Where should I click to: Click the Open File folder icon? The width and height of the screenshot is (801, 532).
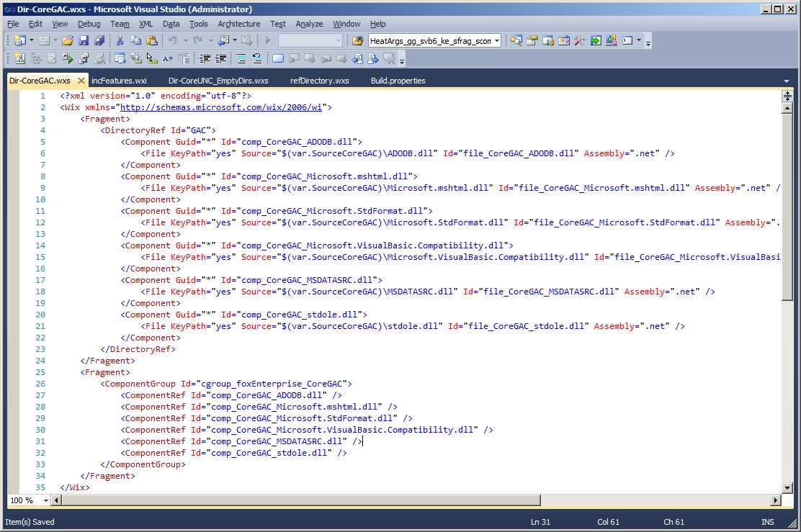click(68, 41)
